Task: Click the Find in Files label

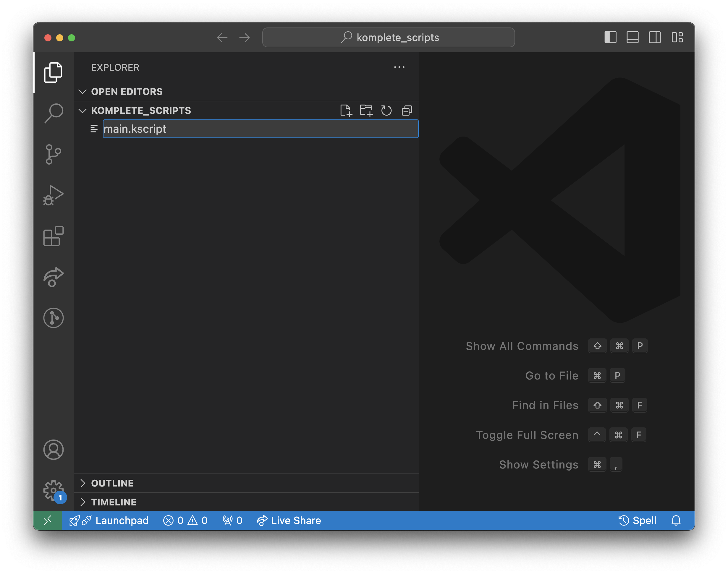Action: click(x=545, y=405)
